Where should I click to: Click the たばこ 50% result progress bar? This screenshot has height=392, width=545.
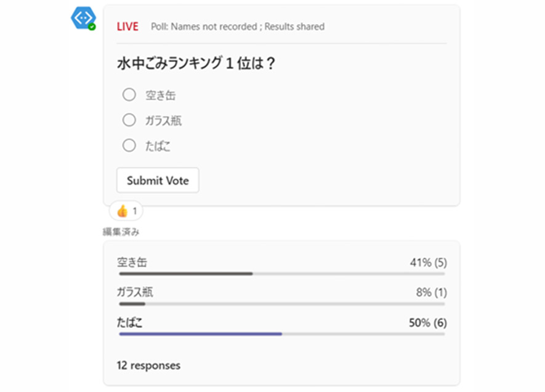[281, 334]
